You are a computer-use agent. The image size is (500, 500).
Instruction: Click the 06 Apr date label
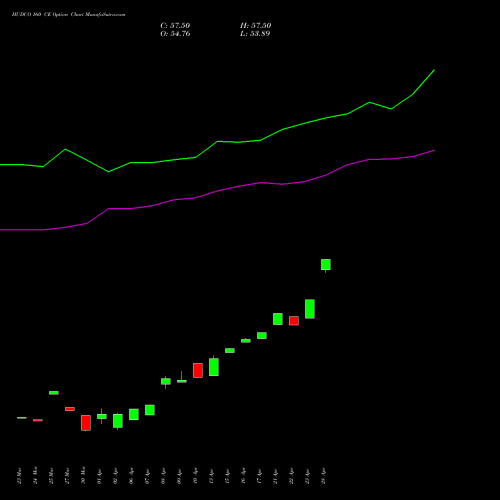coord(131,476)
